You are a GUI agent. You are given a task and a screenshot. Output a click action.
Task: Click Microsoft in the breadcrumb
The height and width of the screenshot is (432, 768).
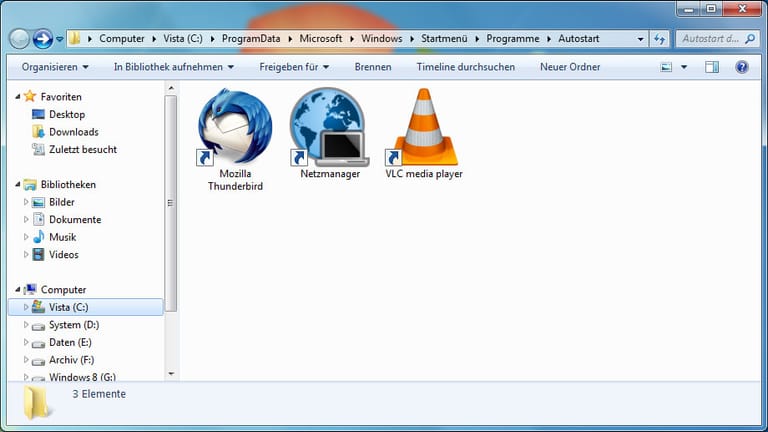click(321, 39)
